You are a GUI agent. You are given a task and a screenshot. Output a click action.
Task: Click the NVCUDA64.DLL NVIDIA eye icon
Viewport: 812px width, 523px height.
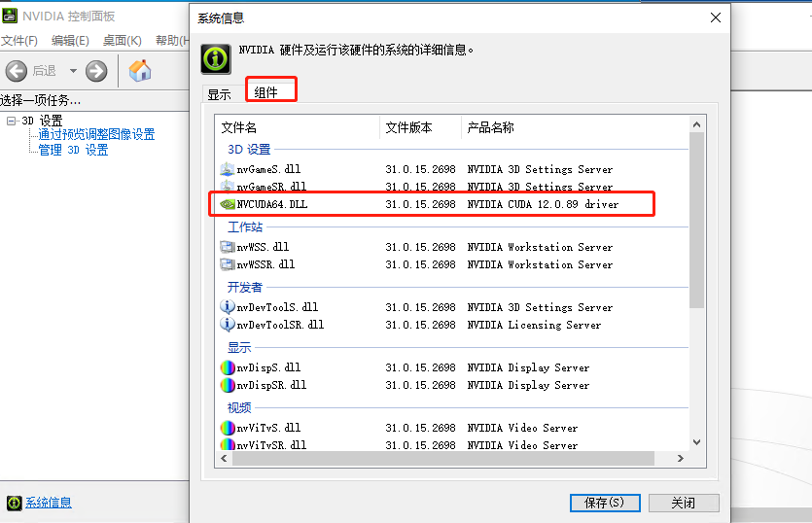point(227,204)
